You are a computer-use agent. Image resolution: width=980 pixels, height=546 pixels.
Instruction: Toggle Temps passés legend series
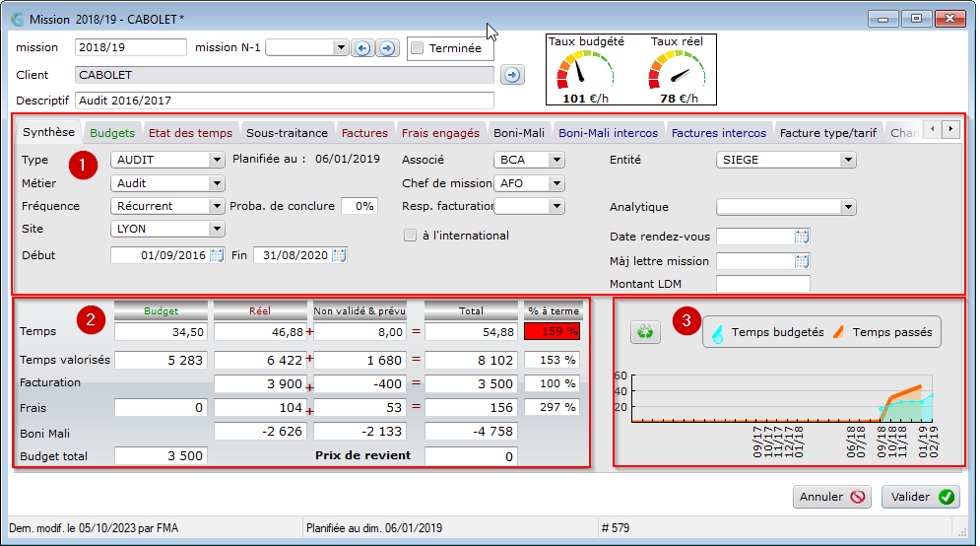[x=882, y=332]
